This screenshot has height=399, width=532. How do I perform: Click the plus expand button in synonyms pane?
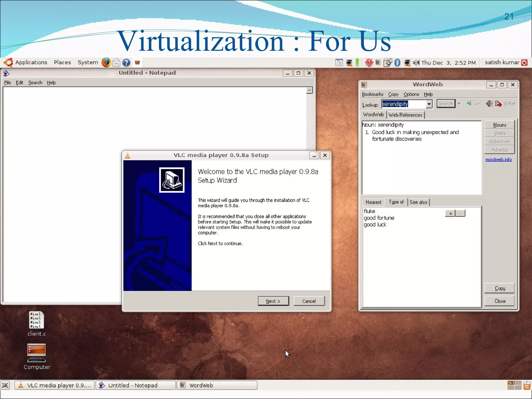coord(450,214)
